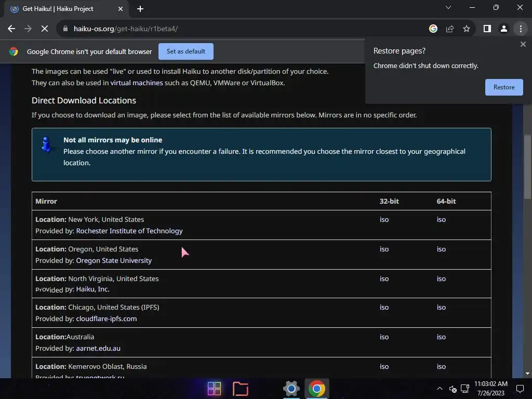The image size is (532, 399).
Task: Click the muted volume tray icon
Action: (453, 389)
